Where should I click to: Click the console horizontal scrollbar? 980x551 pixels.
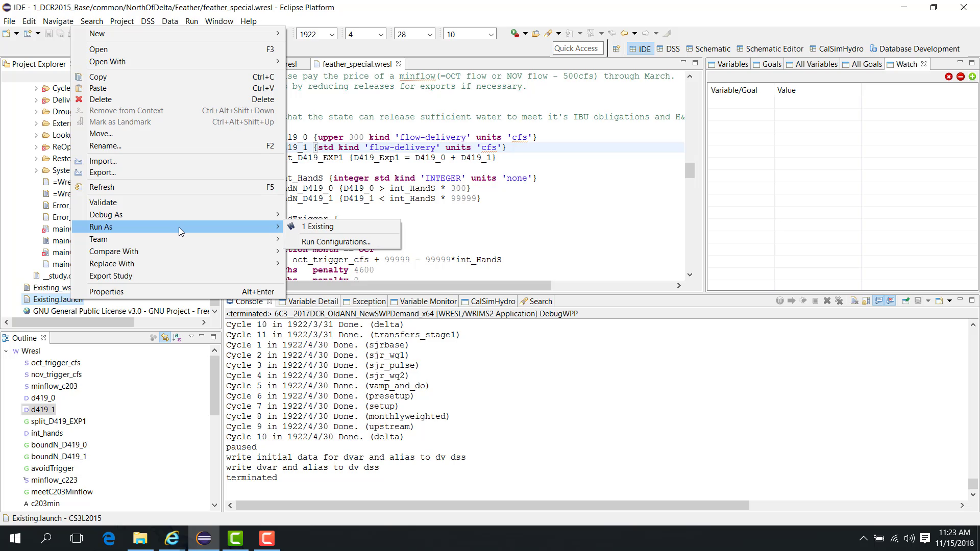pyautogui.click(x=492, y=506)
